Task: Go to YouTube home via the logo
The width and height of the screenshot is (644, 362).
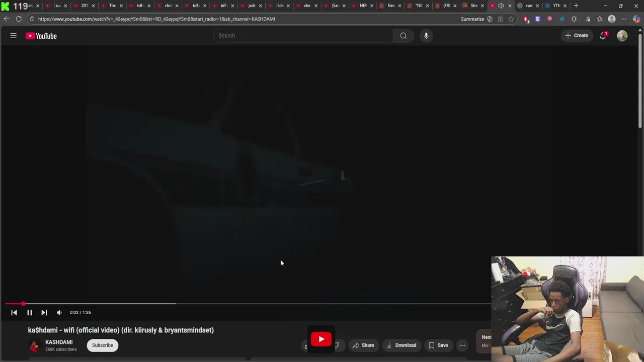Action: click(41, 36)
